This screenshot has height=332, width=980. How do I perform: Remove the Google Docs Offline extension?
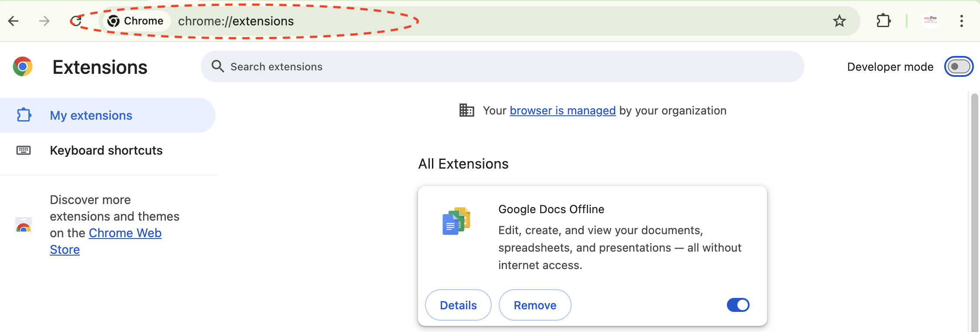(535, 305)
